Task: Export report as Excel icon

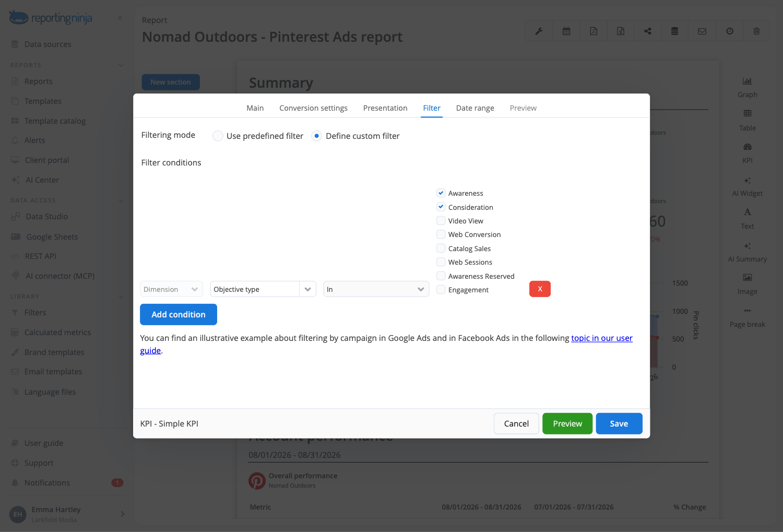Action: (x=621, y=31)
